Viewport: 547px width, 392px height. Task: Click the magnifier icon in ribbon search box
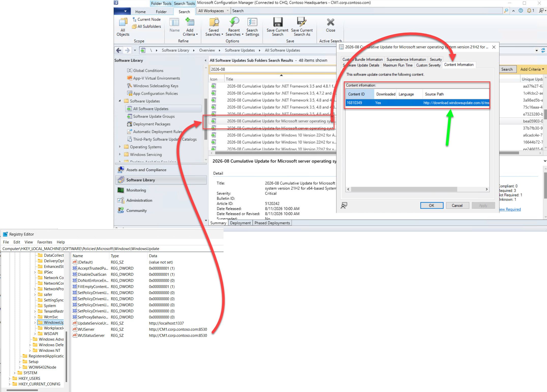[506, 11]
